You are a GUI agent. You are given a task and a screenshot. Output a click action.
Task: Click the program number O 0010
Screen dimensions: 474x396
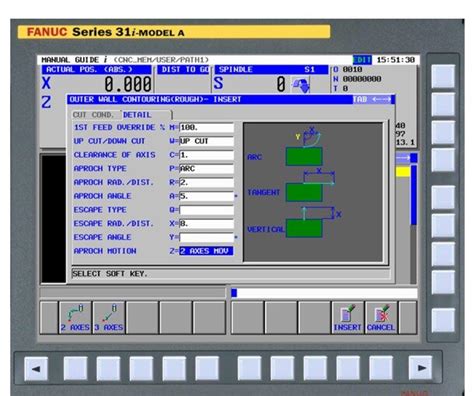pyautogui.click(x=348, y=69)
